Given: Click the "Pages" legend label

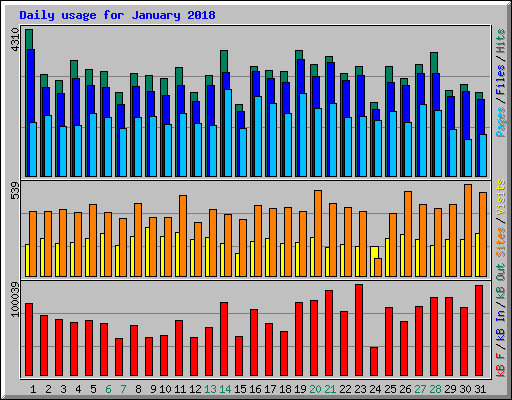Looking at the screenshot, I should click(501, 122).
